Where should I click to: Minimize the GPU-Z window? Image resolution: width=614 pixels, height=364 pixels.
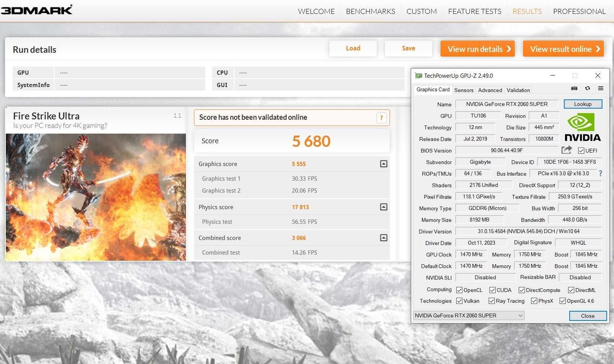point(552,75)
